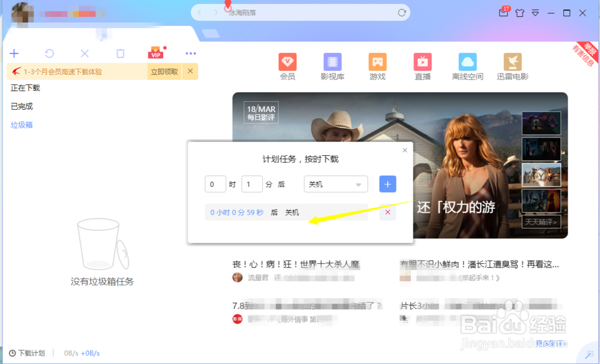600x364 pixels.
Task: Add the scheduled task with the blue plus button
Action: point(387,184)
